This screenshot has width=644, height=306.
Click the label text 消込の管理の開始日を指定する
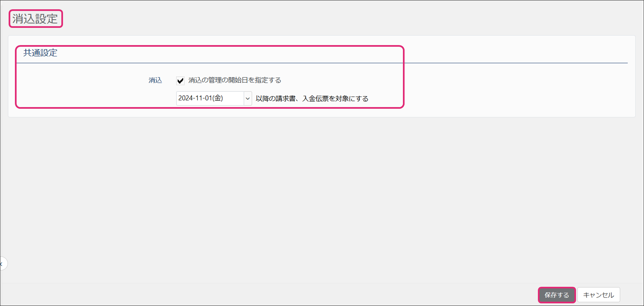[x=234, y=80]
